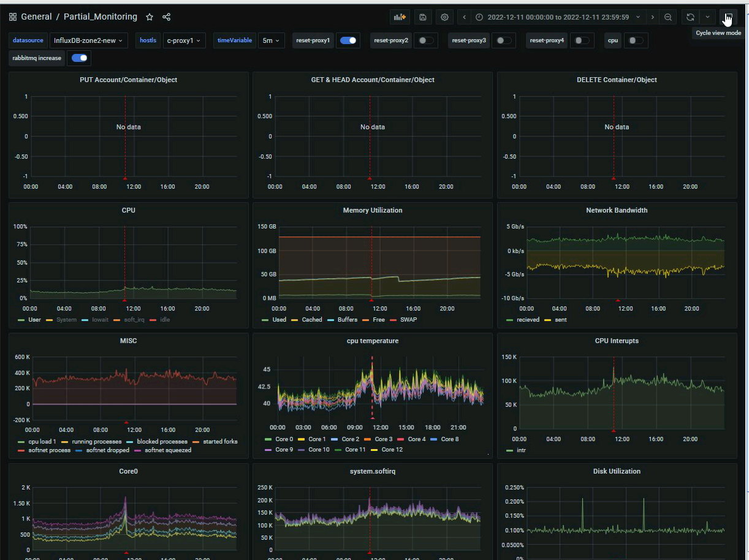Enable the reset-proxy3 toggle
Image resolution: width=749 pixels, height=560 pixels.
504,40
